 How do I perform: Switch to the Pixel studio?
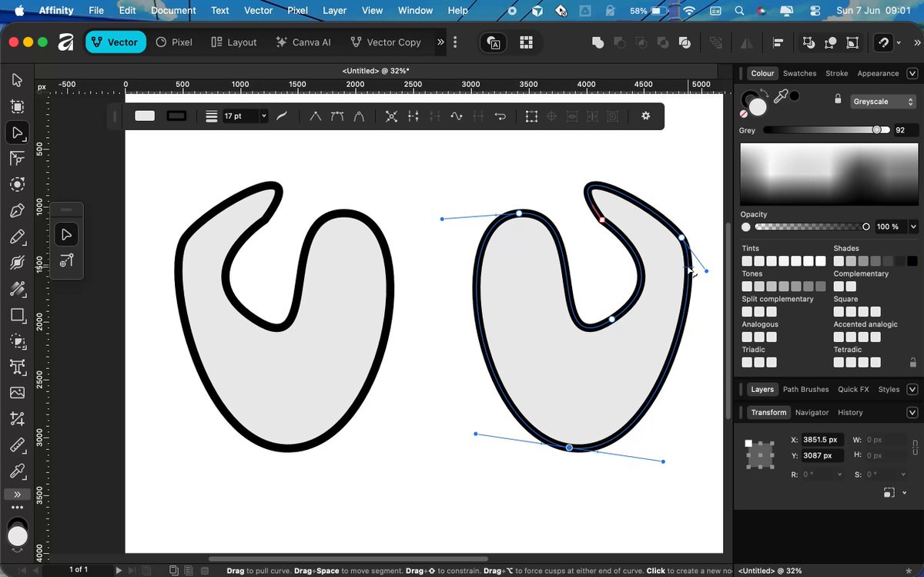click(x=174, y=42)
